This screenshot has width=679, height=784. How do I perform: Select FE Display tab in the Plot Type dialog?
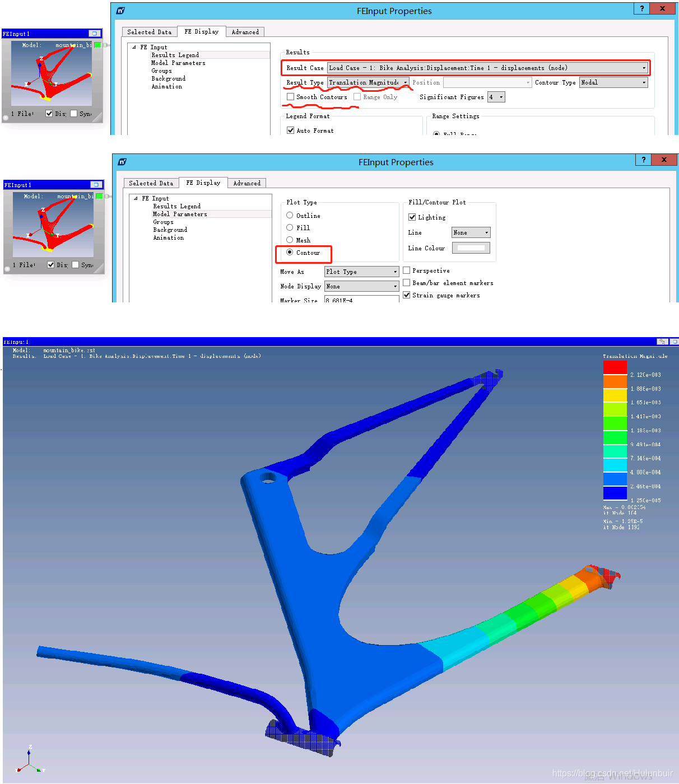(x=203, y=183)
